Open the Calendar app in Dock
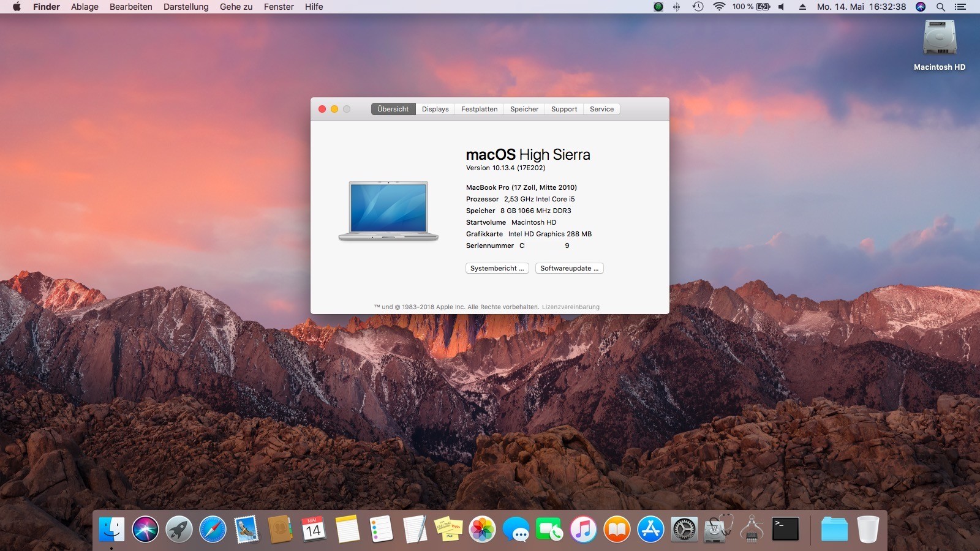980x551 pixels. [314, 529]
